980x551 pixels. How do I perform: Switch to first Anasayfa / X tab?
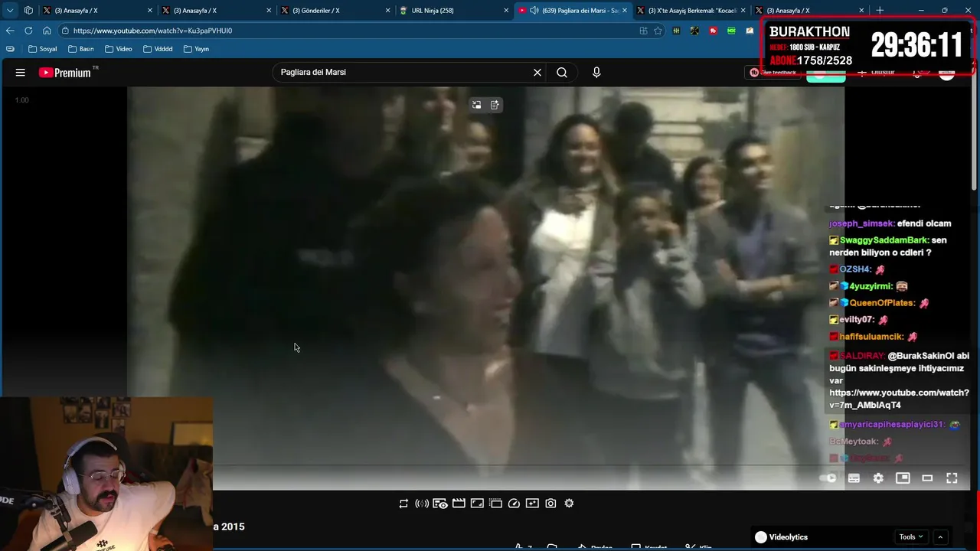point(96,11)
